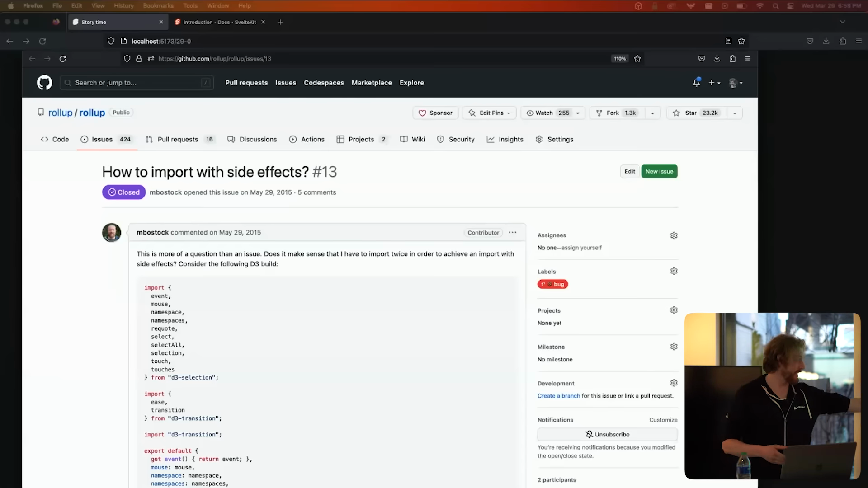Open the notifications bell icon
The image size is (868, 488).
point(696,83)
